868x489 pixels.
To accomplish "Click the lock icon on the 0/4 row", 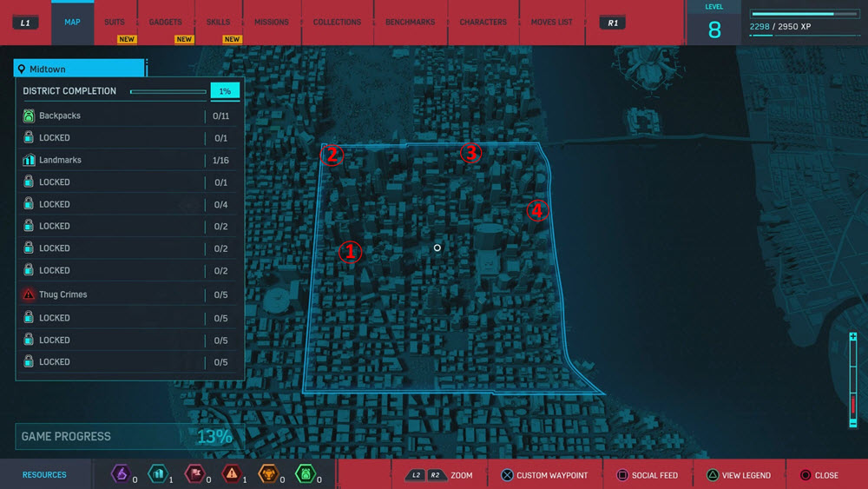I will (29, 204).
